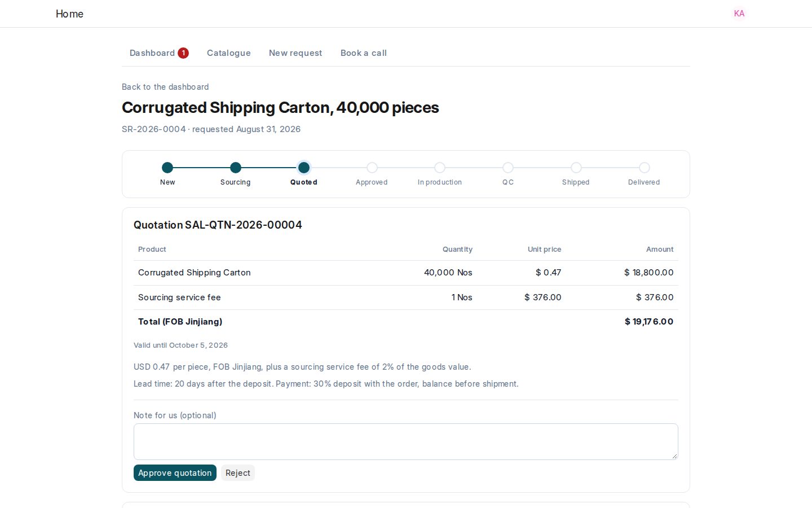The height and width of the screenshot is (508, 812).
Task: Click the Valid until October 5, 2026 text
Action: [x=180, y=345]
